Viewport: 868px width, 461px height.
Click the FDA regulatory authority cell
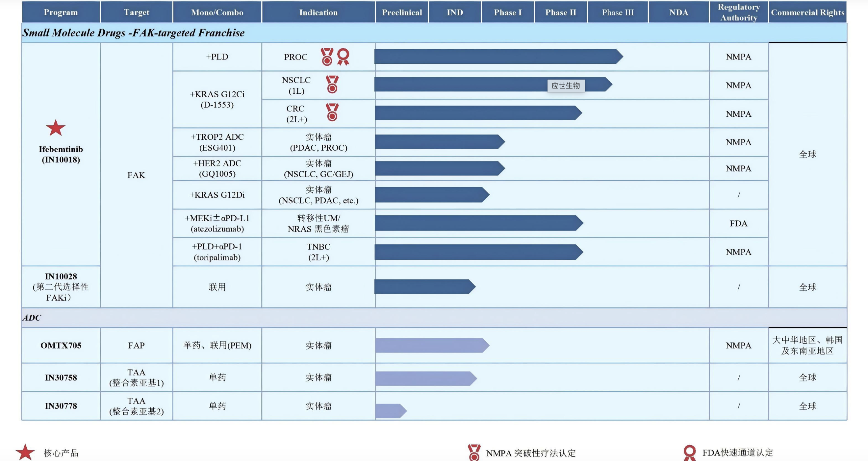point(738,224)
